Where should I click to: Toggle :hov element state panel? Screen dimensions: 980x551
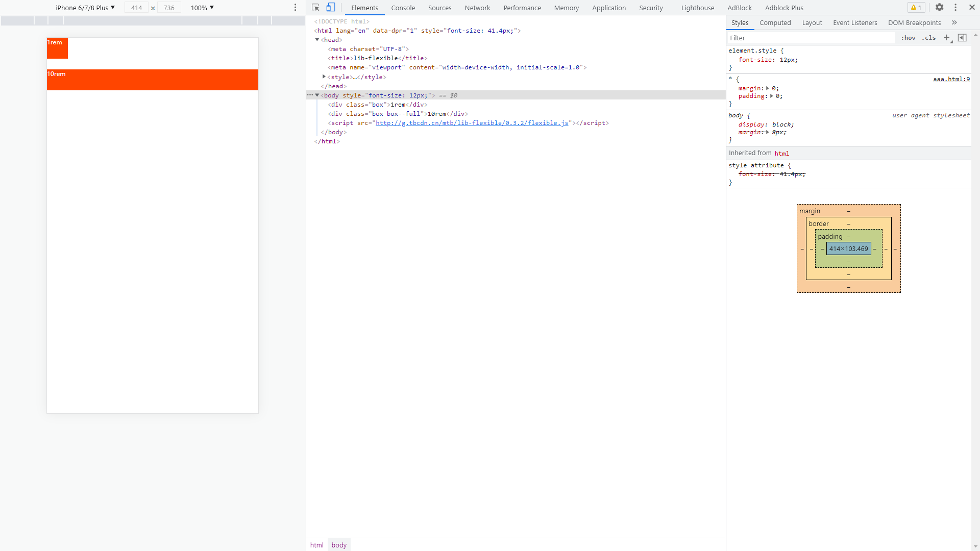click(908, 38)
